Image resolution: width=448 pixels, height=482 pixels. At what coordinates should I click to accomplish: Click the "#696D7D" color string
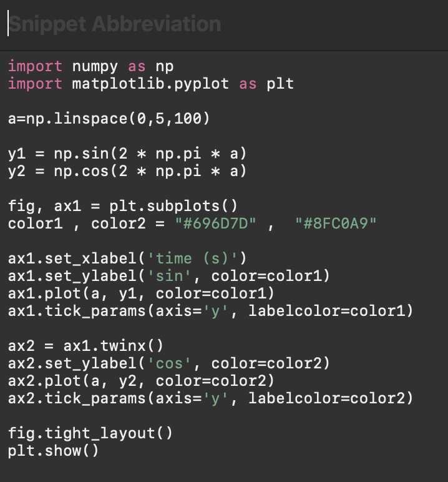(215, 224)
